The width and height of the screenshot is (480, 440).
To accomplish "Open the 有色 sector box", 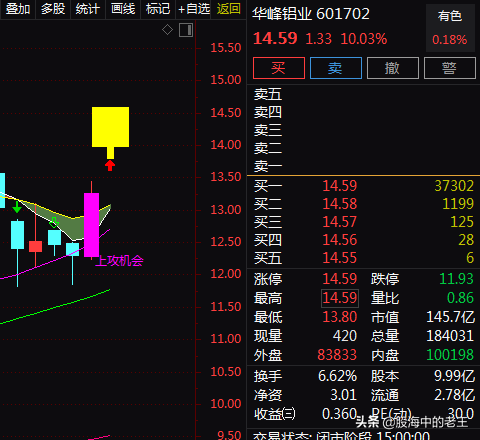I will (x=450, y=28).
